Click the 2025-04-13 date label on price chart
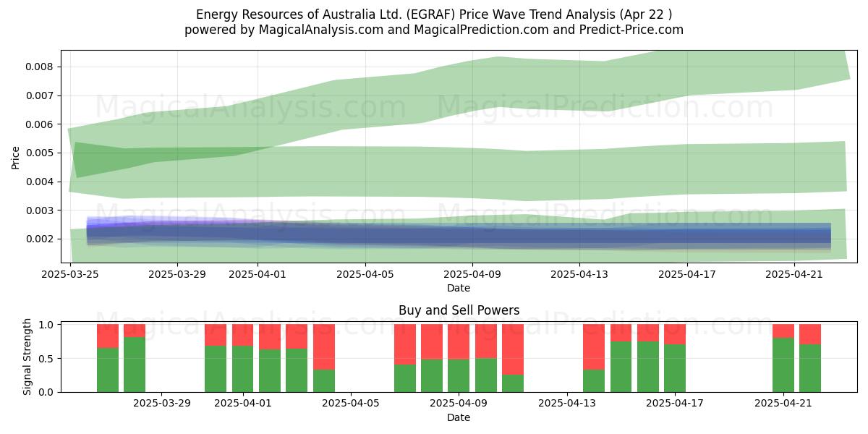Screen dimensions: 868x434 [x=580, y=274]
